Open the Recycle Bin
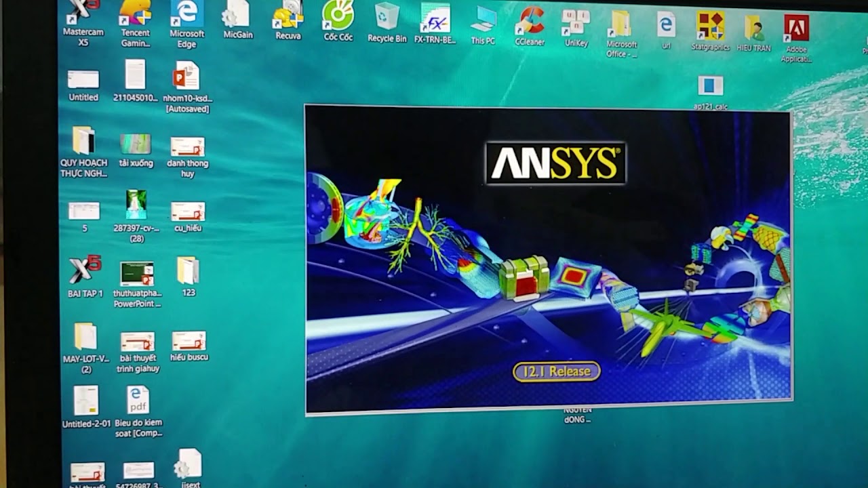The height and width of the screenshot is (488, 868). 387,22
